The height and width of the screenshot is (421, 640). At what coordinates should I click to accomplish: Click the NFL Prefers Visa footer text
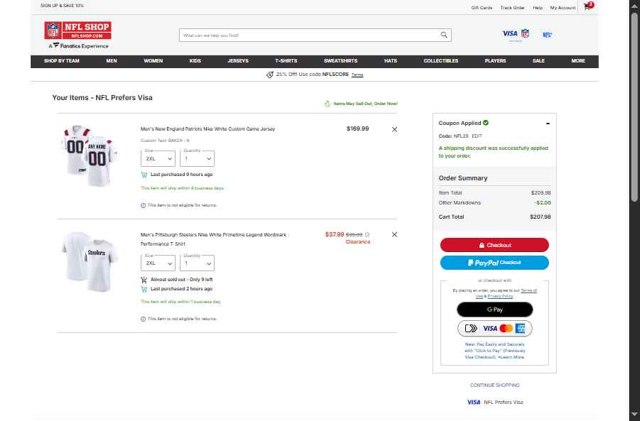(x=503, y=402)
